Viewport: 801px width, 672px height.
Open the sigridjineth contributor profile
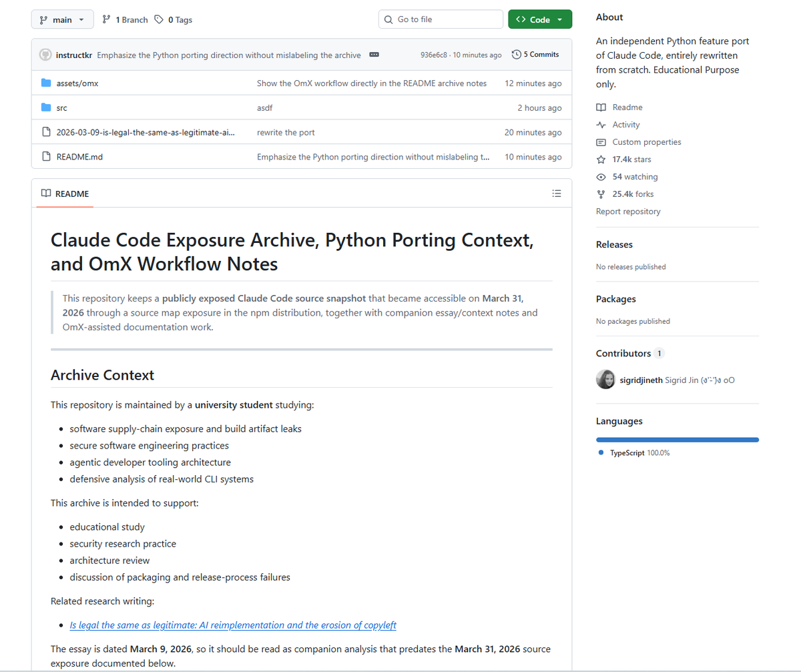[x=641, y=380]
